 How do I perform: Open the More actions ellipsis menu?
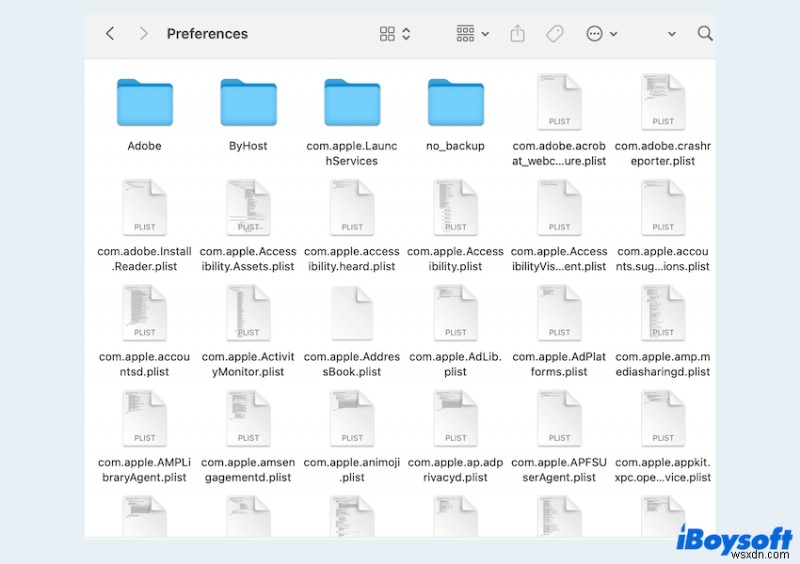point(602,34)
